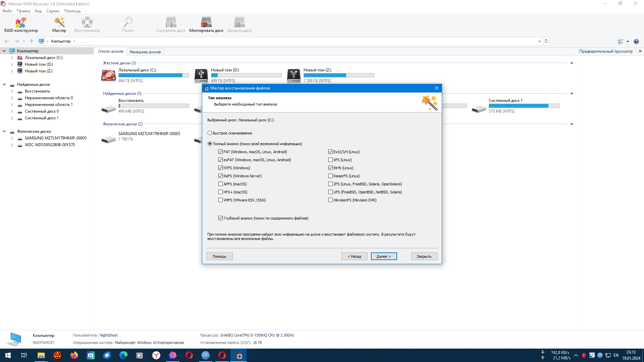Toggle the NTFS (Windows) checkbox
The height and width of the screenshot is (362, 644).
click(x=220, y=168)
